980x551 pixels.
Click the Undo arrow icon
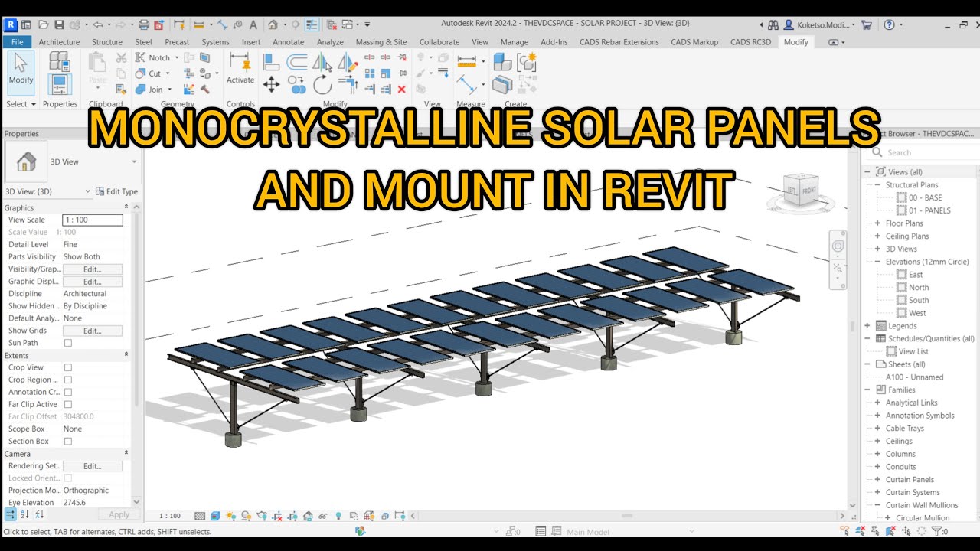click(x=97, y=24)
